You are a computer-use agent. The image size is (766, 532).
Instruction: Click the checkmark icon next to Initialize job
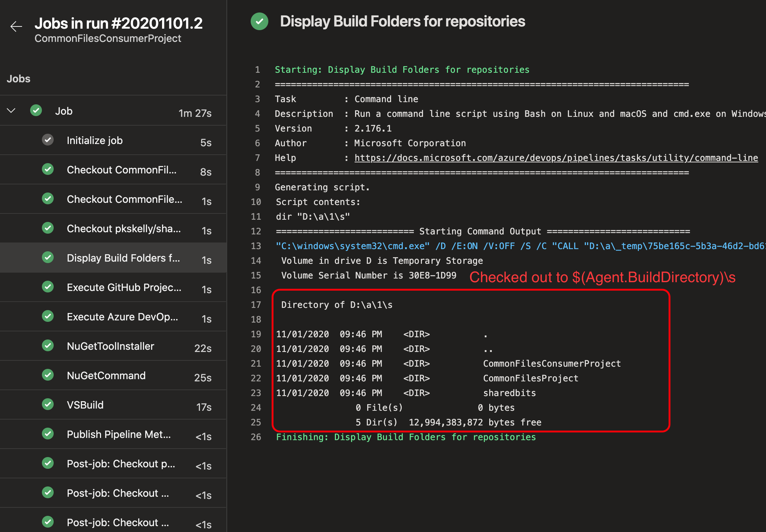pyautogui.click(x=48, y=140)
